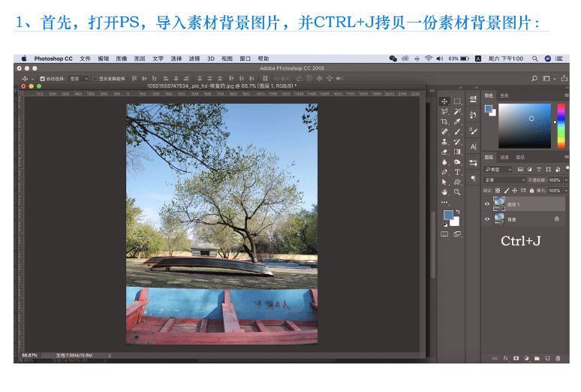Hide the 背景 layer via eye icon
The height and width of the screenshot is (392, 581).
click(x=487, y=219)
